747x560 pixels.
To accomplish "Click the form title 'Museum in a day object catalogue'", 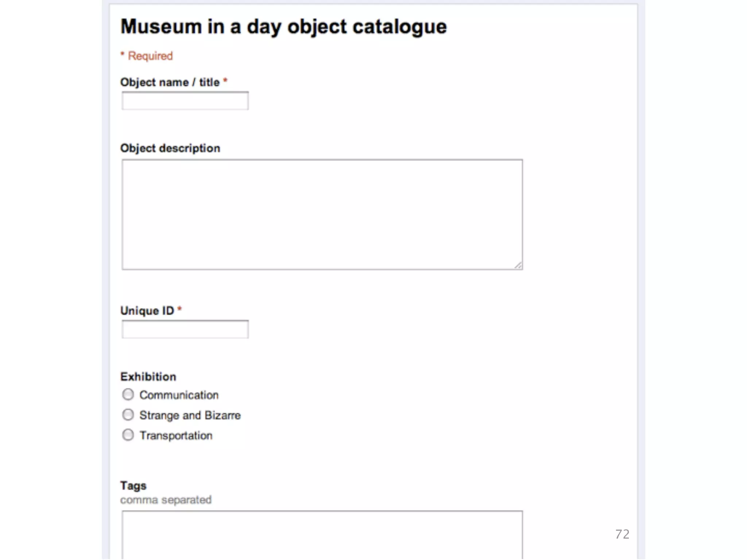I will click(284, 27).
